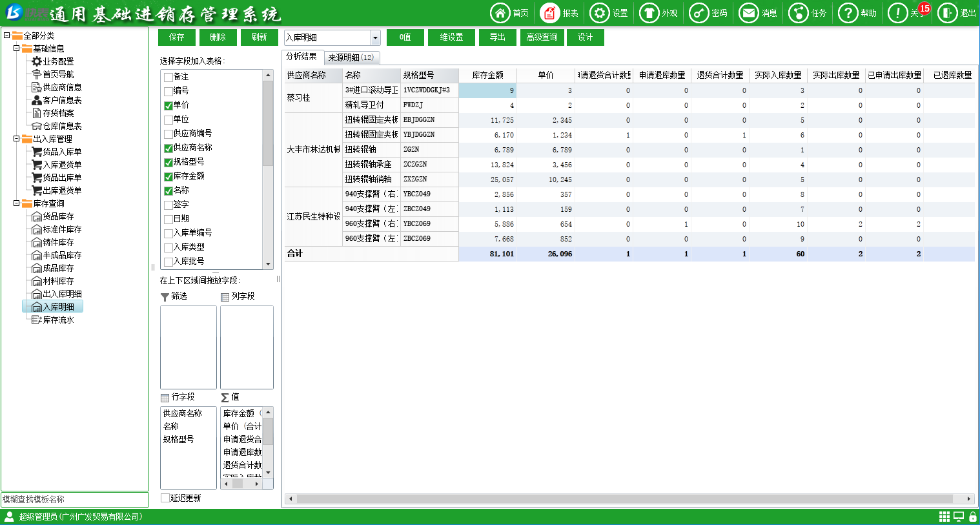Click the 帮助 help question icon
The height and width of the screenshot is (525, 980).
point(848,13)
